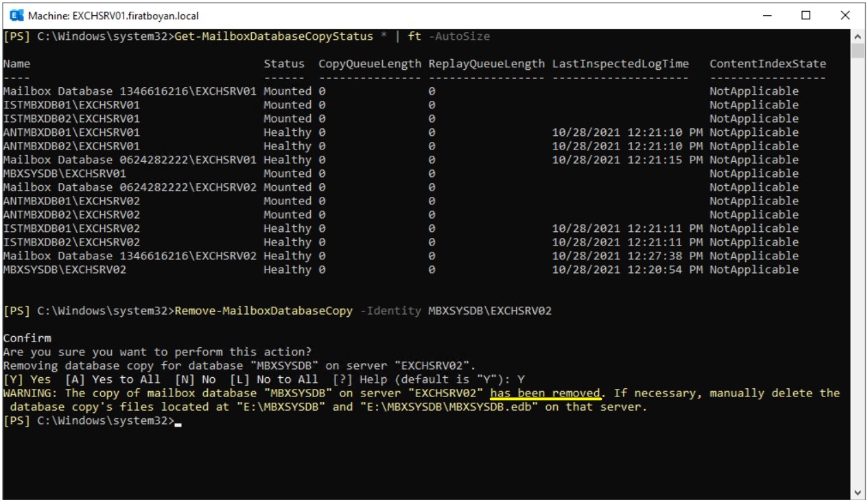The height and width of the screenshot is (500, 868).
Task: Click row ISTMBXDB02\EXCHSRV02
Action: point(401,242)
